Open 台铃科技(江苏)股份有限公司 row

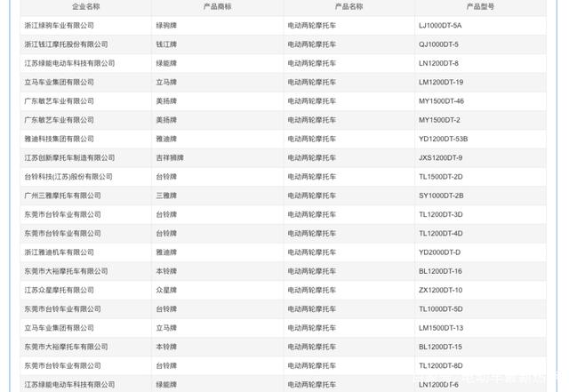click(68, 177)
